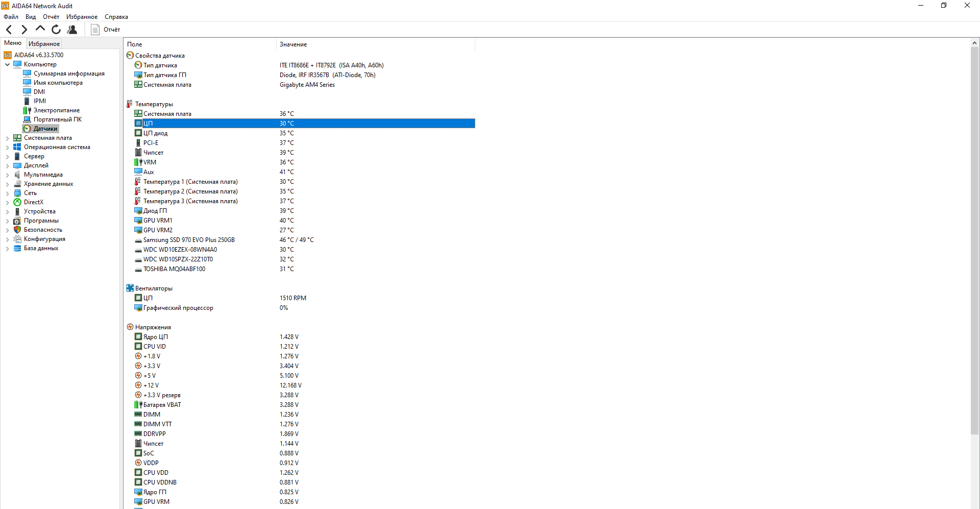Click the Программы software icon
The height and width of the screenshot is (509, 980).
point(17,221)
